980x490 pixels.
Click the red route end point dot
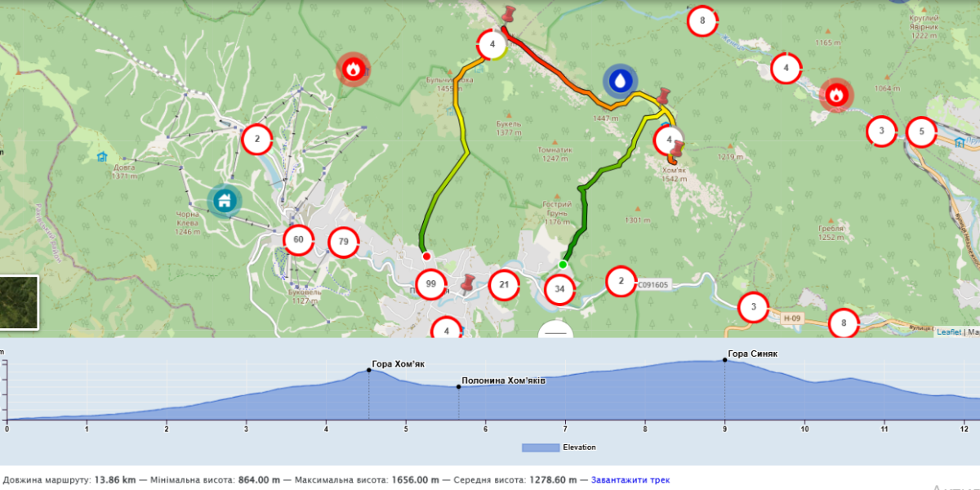tap(426, 256)
